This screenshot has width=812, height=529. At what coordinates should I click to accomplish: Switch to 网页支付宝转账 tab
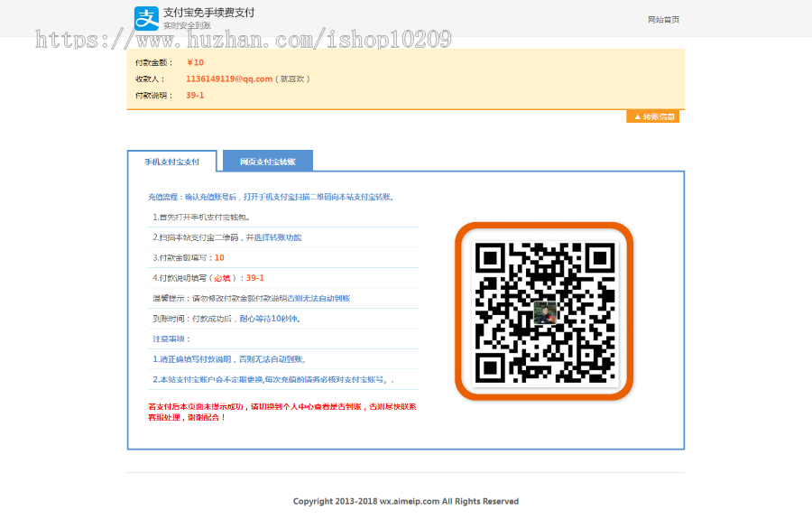pos(268,161)
